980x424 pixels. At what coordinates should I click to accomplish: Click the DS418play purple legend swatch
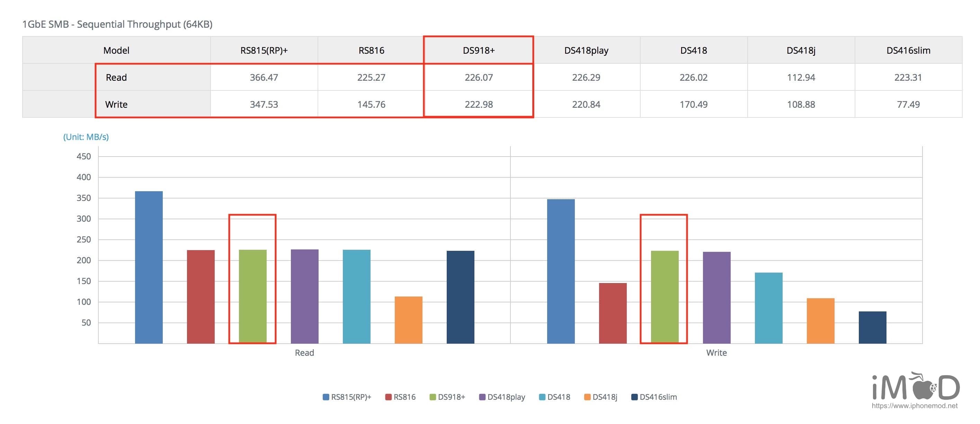tap(482, 397)
